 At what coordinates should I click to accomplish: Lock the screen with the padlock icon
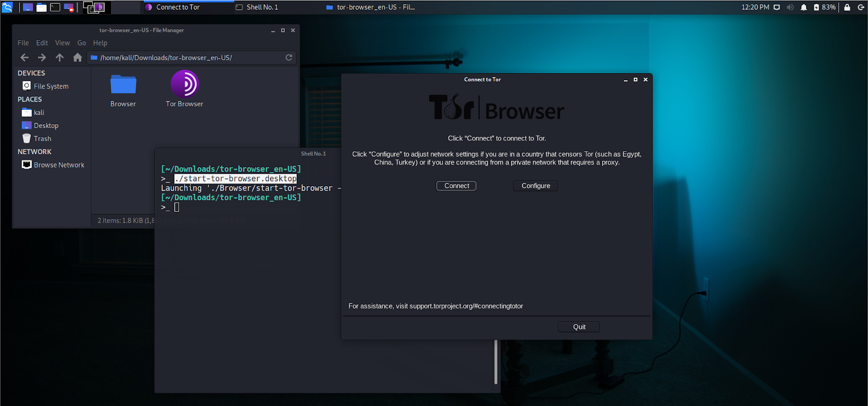[x=847, y=7]
